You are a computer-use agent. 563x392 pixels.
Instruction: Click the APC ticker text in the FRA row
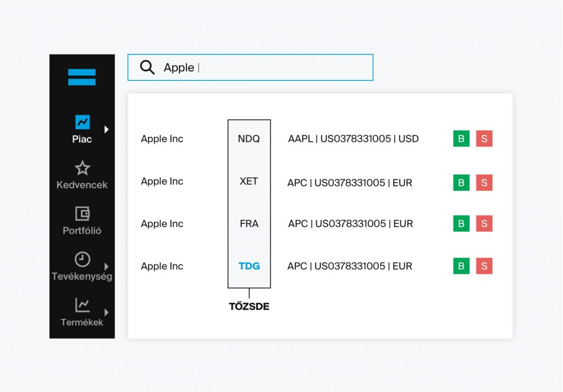tap(297, 224)
